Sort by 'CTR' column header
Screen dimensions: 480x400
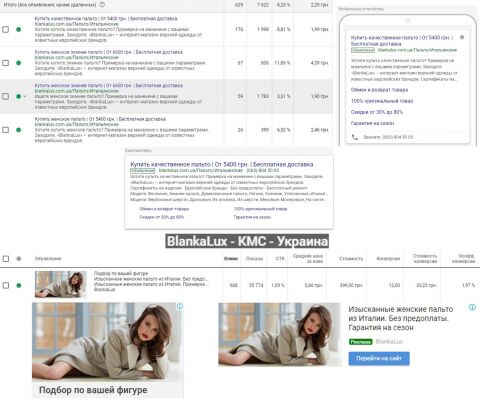pos(280,259)
